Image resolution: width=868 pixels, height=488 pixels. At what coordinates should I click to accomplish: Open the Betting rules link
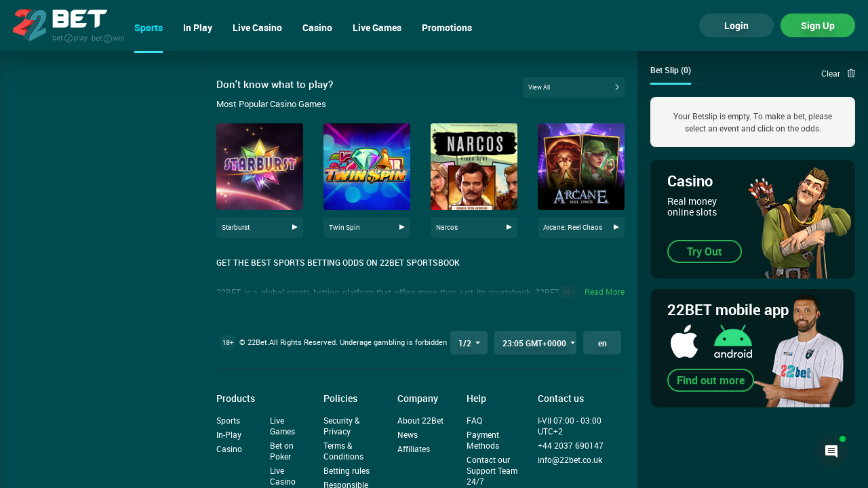(347, 471)
